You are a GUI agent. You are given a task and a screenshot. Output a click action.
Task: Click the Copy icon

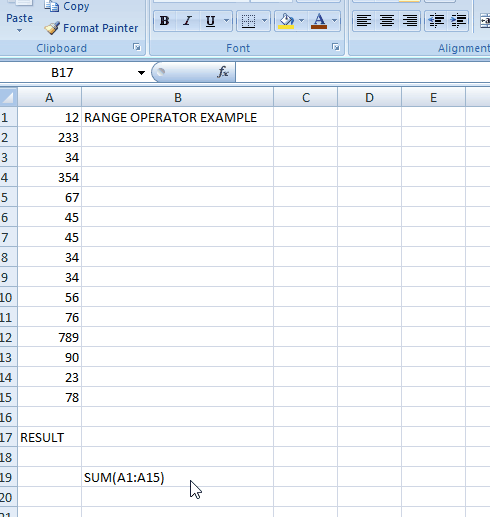(52, 6)
